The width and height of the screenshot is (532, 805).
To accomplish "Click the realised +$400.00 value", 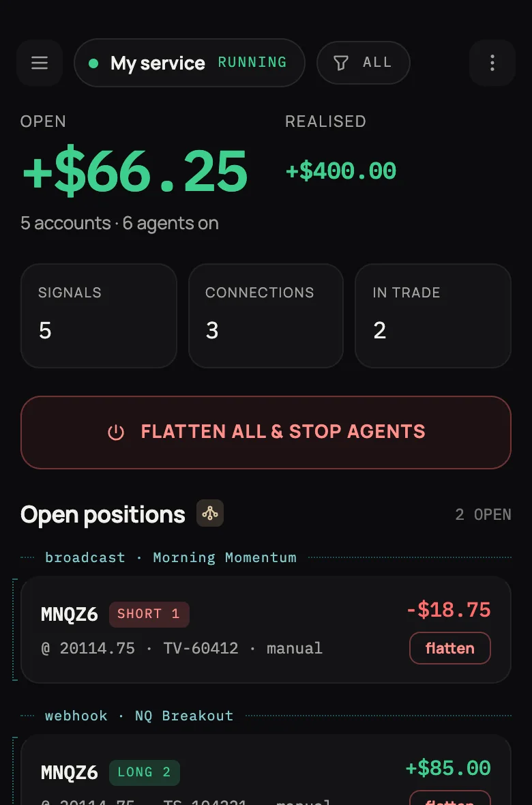I will (341, 171).
